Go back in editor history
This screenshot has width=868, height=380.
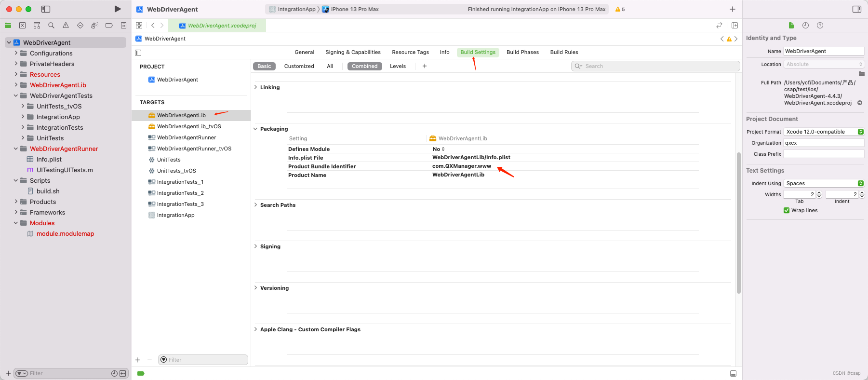tap(153, 25)
